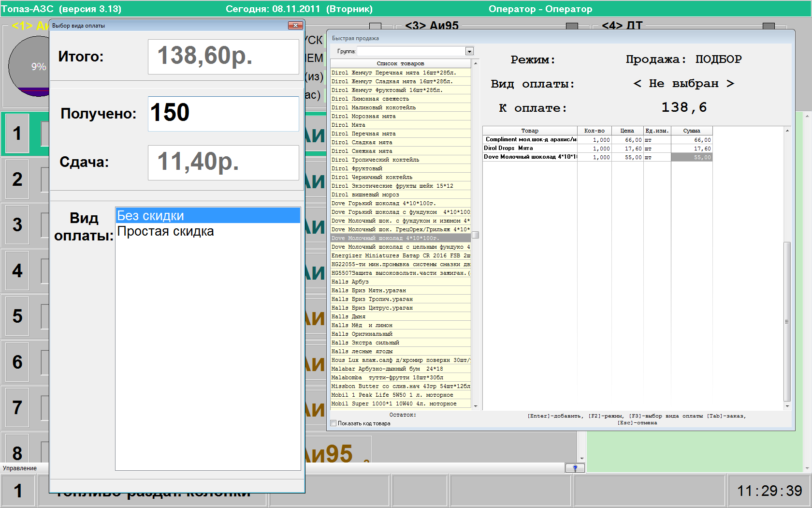Click the 11:29:39 clock display
This screenshot has width=812, height=508.
click(769, 491)
